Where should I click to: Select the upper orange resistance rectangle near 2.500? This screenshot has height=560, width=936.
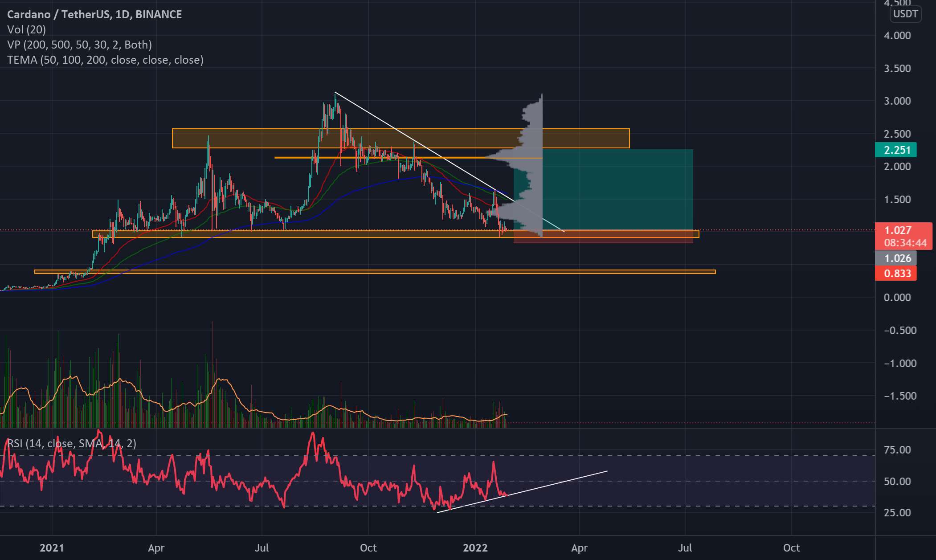point(401,138)
